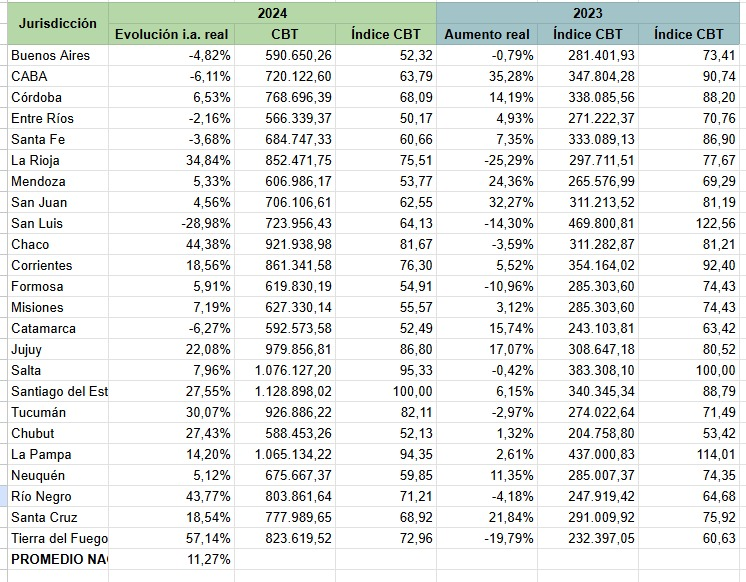The width and height of the screenshot is (746, 582).
Task: Select the 1.128.898,02 CBT cell
Action: tap(289, 391)
